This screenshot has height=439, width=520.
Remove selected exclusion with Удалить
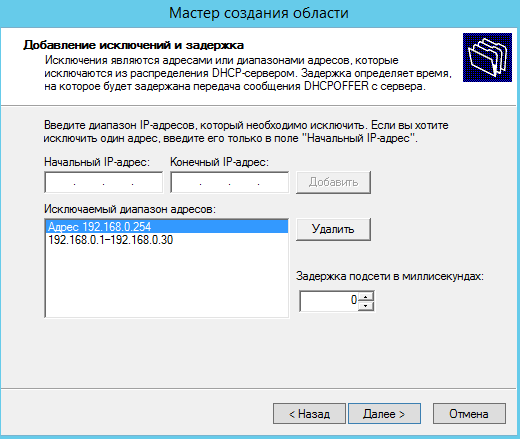pyautogui.click(x=333, y=229)
